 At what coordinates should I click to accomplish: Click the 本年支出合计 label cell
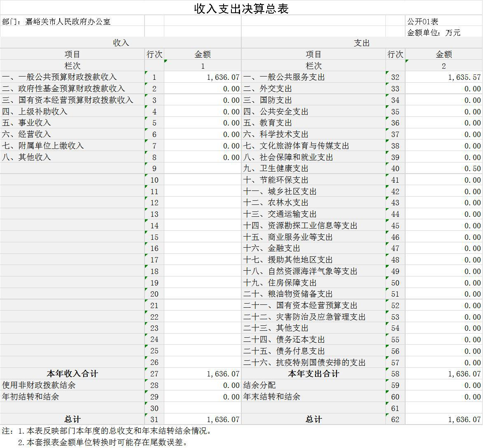coord(313,374)
